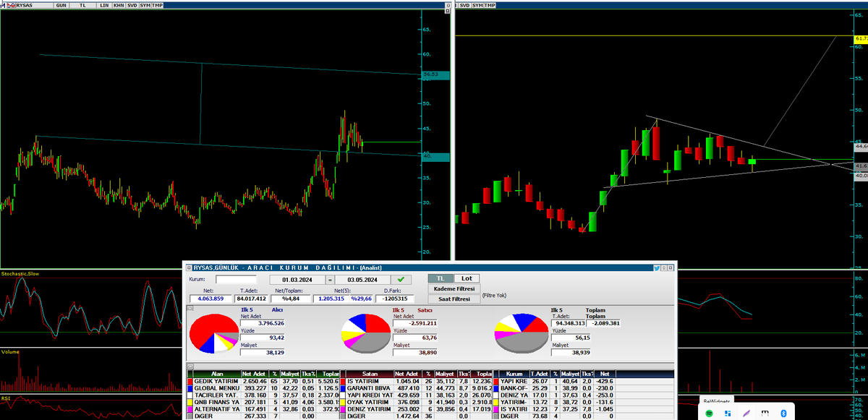Collapse the pie charts section
Screen dimensions: 868x420
[x=190, y=308]
